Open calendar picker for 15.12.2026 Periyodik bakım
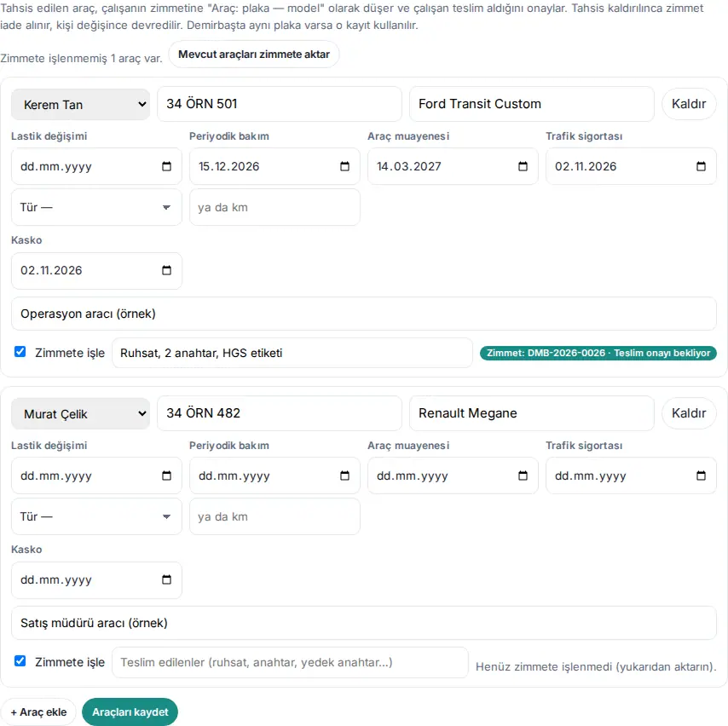Image resolution: width=728 pixels, height=726 pixels. 344,166
